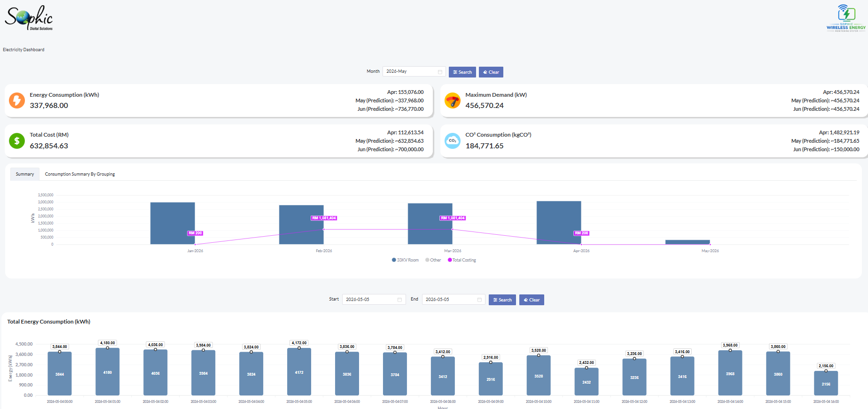This screenshot has height=409, width=868.
Task: Switch to Consumption Summary By Grouping tab
Action: point(80,174)
